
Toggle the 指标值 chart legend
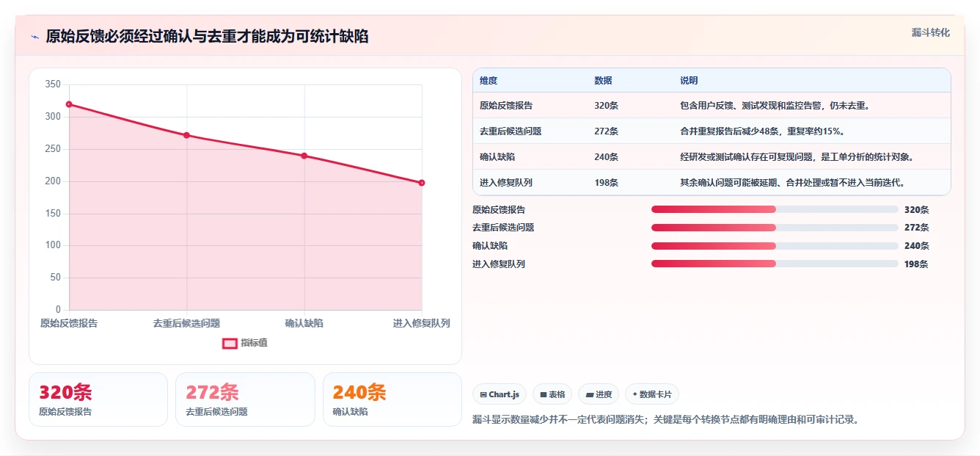245,343
